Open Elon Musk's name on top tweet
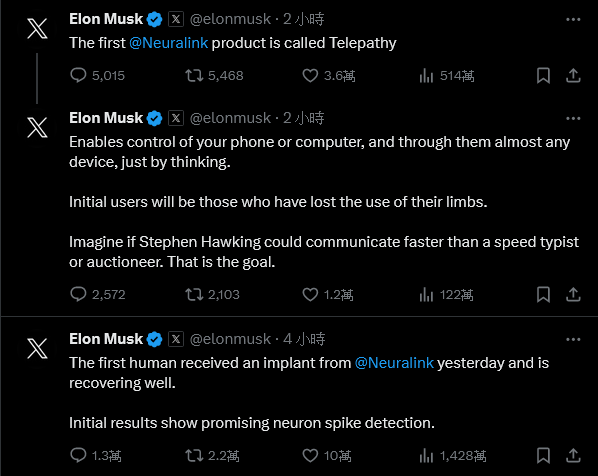 point(106,19)
